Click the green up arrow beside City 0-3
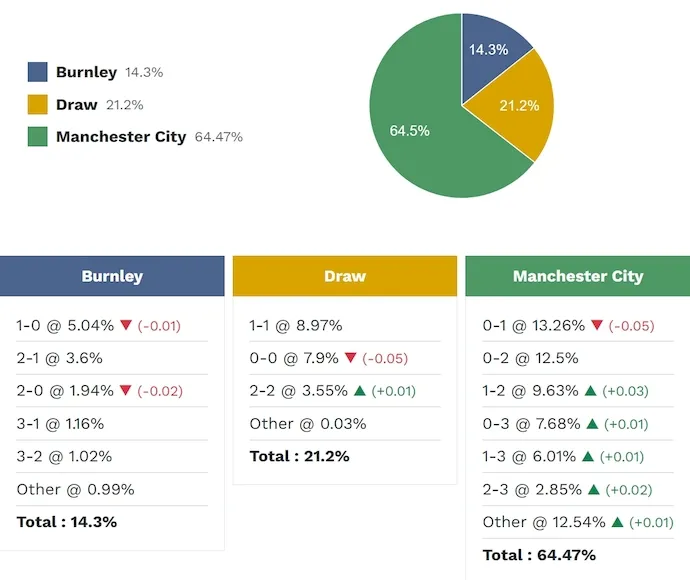This screenshot has width=690, height=580. (x=590, y=424)
